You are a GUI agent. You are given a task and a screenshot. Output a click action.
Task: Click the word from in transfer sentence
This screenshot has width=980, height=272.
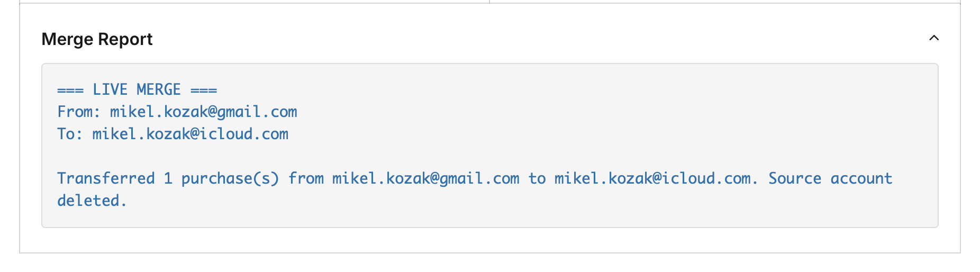306,178
